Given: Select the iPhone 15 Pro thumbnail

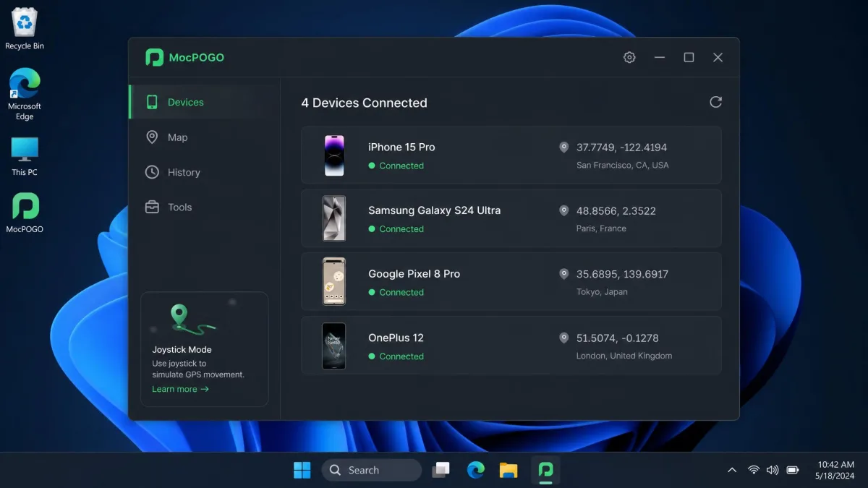Looking at the screenshot, I should coord(334,155).
